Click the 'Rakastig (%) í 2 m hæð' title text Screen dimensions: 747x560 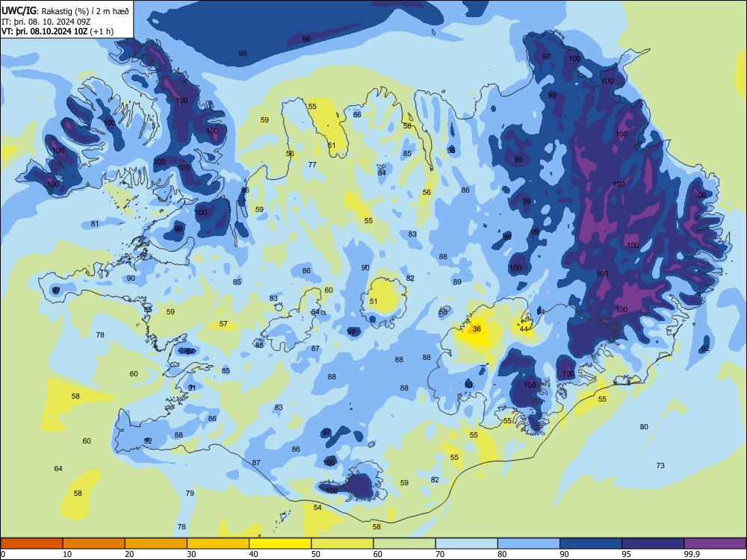click(x=85, y=11)
